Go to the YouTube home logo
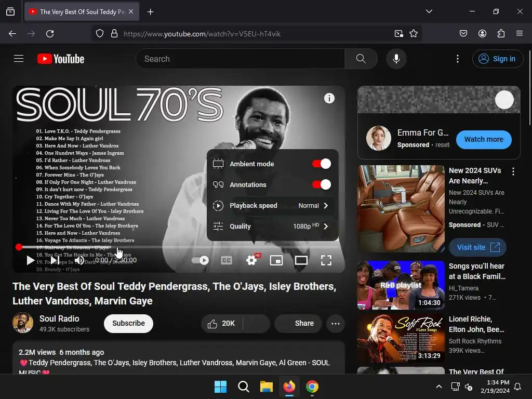Image resolution: width=532 pixels, height=399 pixels. coord(61,59)
